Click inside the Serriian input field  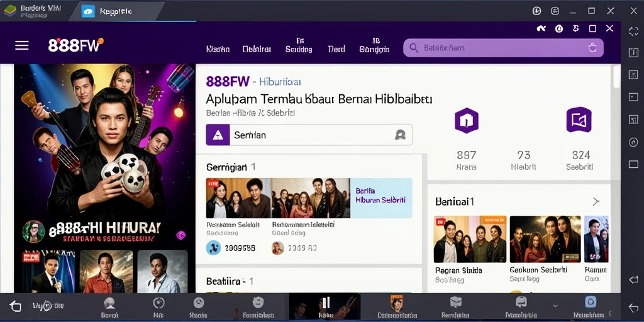pos(309,135)
